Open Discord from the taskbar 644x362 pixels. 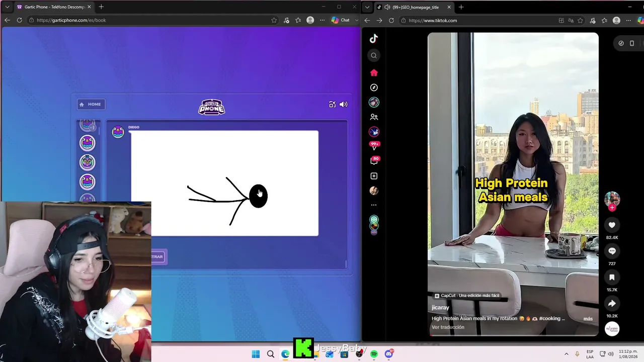[x=388, y=354]
